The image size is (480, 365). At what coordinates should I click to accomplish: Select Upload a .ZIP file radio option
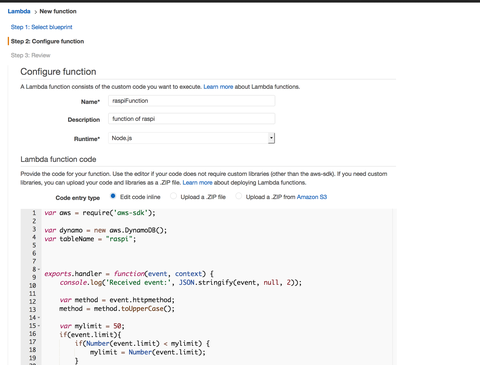point(173,196)
